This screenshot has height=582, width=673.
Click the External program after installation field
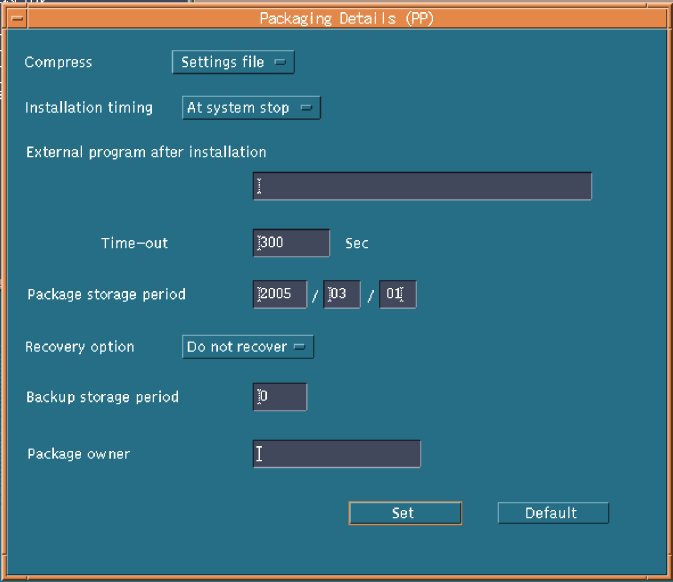coord(422,186)
